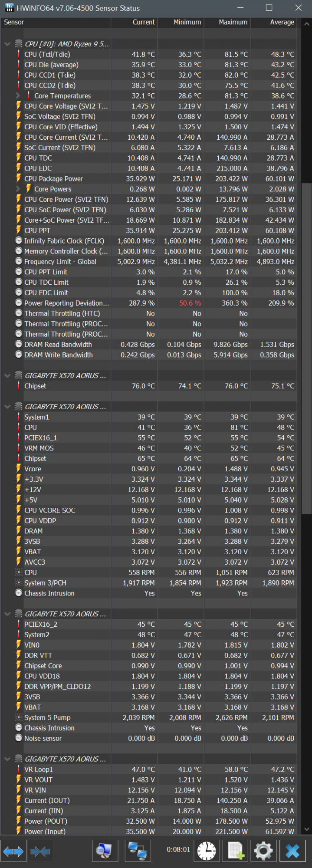The width and height of the screenshot is (312, 868).
Task: Select the CPU (Tctl/Tdie) temperature icon
Action: pos(19,54)
